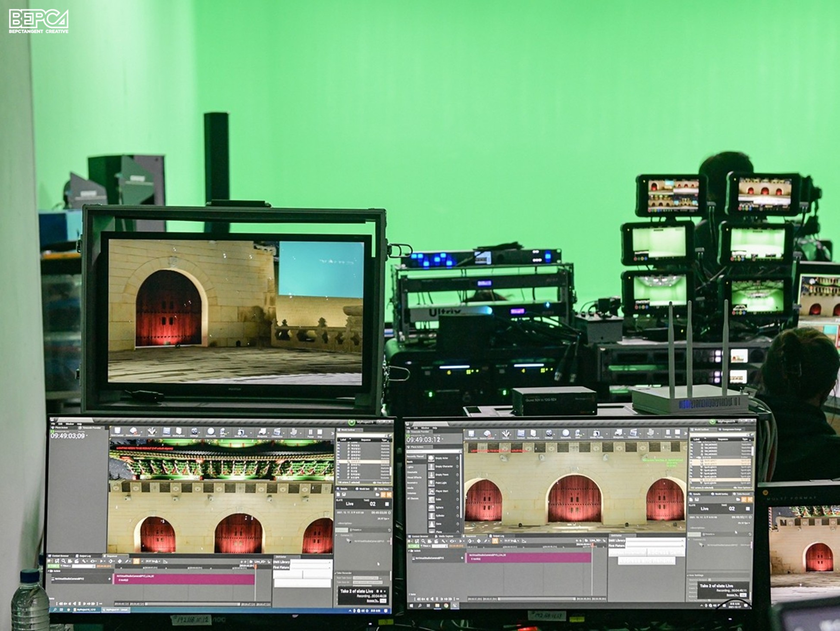Open Cinematics toolbar icon on left monitor
The width and height of the screenshot is (840, 631).
277,431
